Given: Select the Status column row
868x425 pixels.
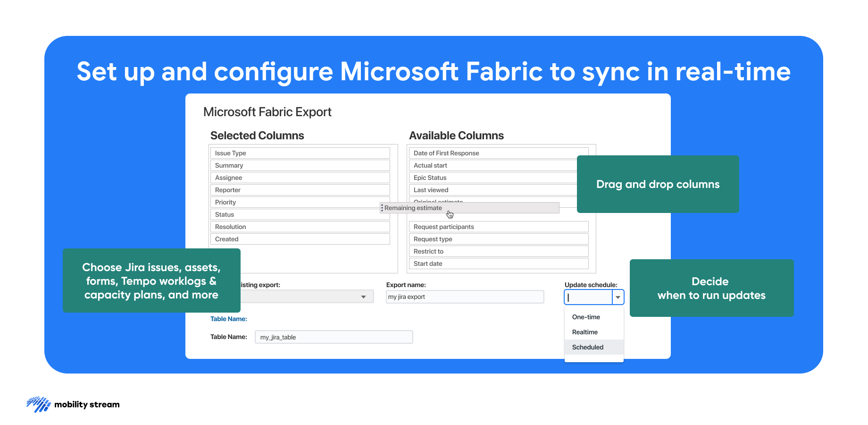Looking at the screenshot, I should pos(300,214).
